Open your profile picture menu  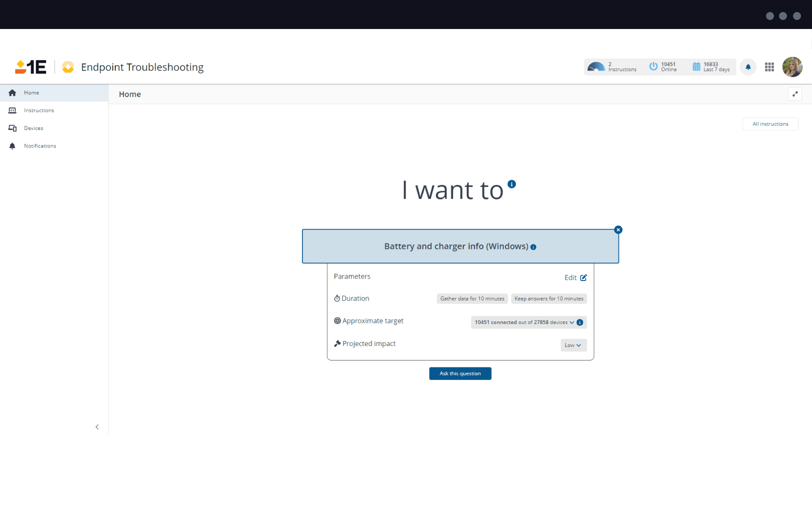[x=792, y=66]
